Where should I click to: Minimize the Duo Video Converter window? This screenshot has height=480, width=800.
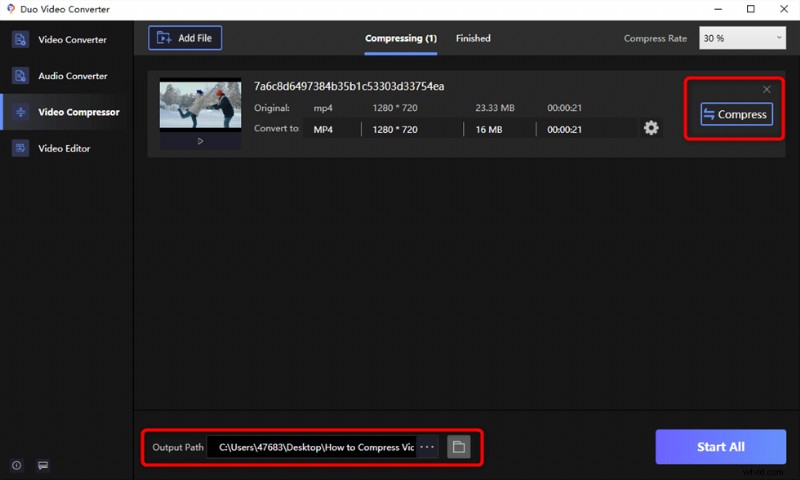718,9
